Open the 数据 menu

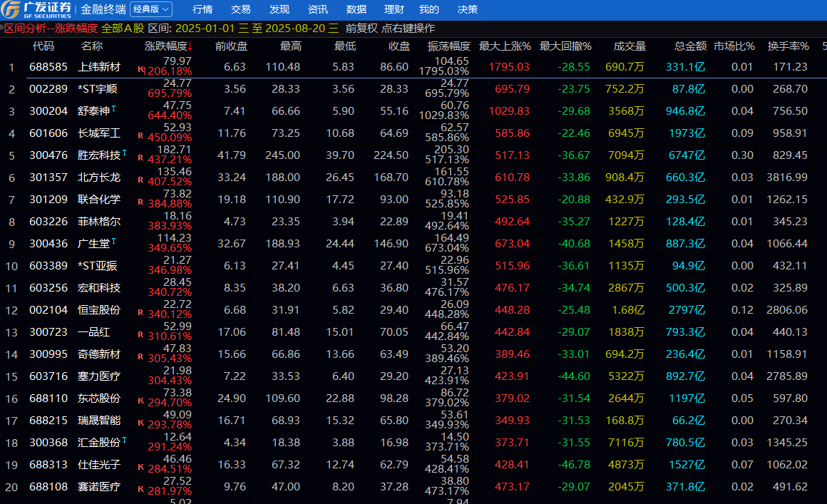[356, 9]
